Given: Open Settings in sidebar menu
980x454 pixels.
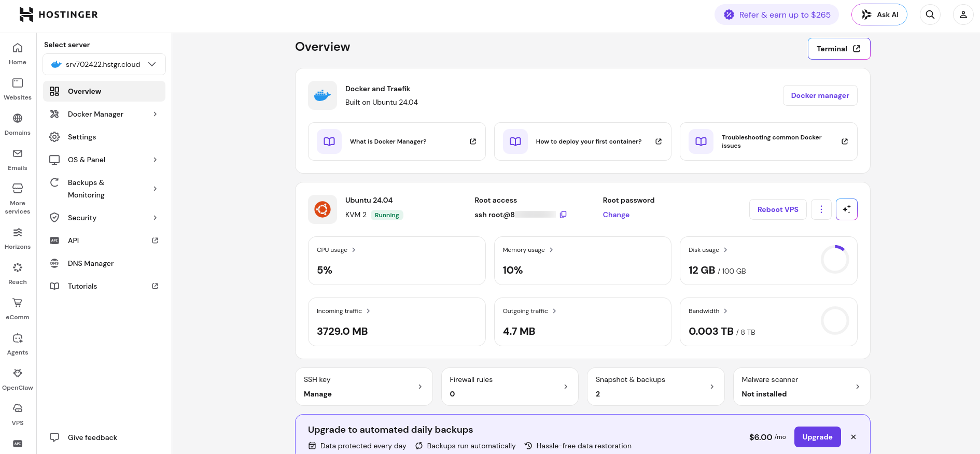Looking at the screenshot, I should click(x=104, y=137).
